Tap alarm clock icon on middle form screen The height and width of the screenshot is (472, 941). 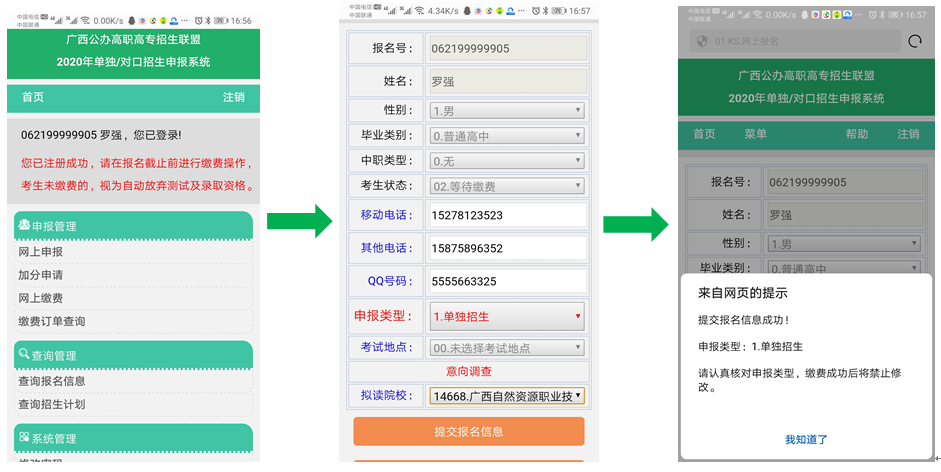pyautogui.click(x=535, y=11)
